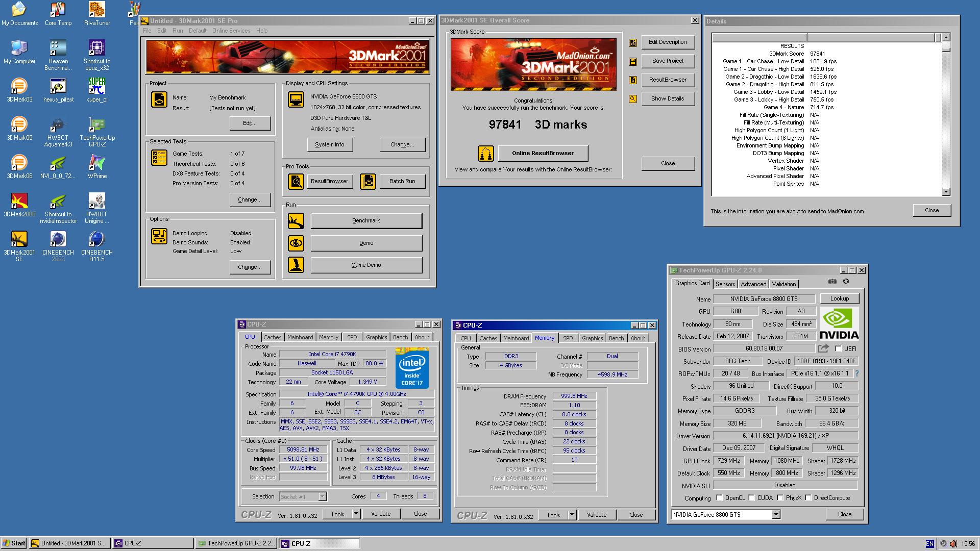Click Change button under Selected Tests

point(249,199)
